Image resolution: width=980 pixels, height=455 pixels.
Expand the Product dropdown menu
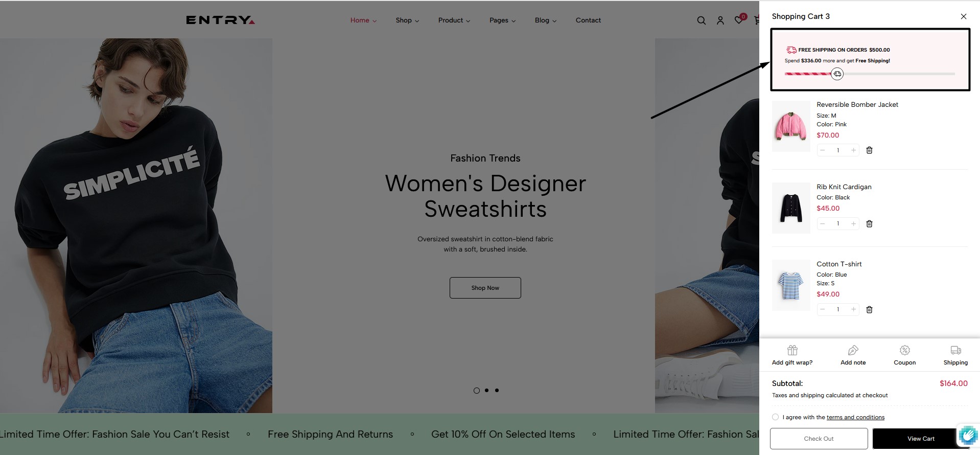point(454,20)
